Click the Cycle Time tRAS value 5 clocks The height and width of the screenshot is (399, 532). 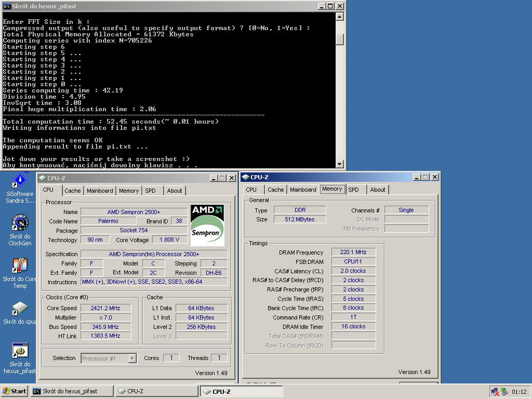(353, 299)
